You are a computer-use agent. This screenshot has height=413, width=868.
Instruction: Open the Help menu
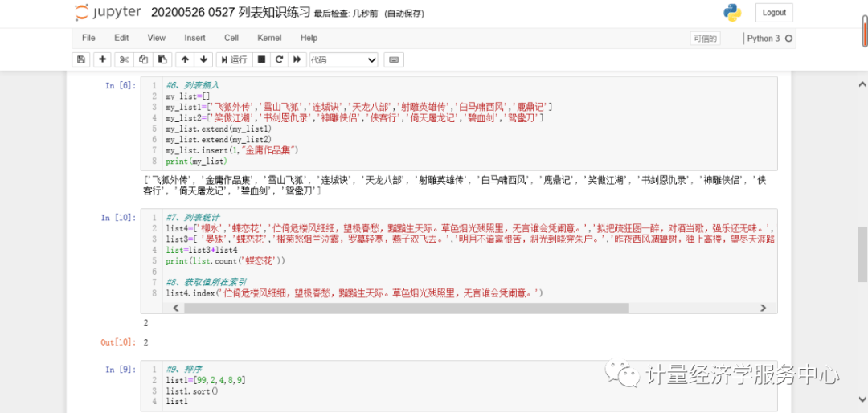(x=309, y=39)
